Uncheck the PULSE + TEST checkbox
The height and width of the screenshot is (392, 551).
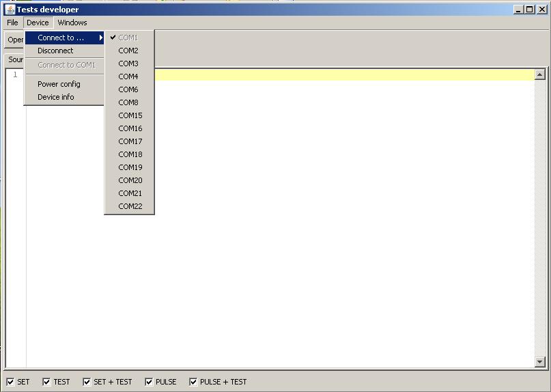click(193, 382)
